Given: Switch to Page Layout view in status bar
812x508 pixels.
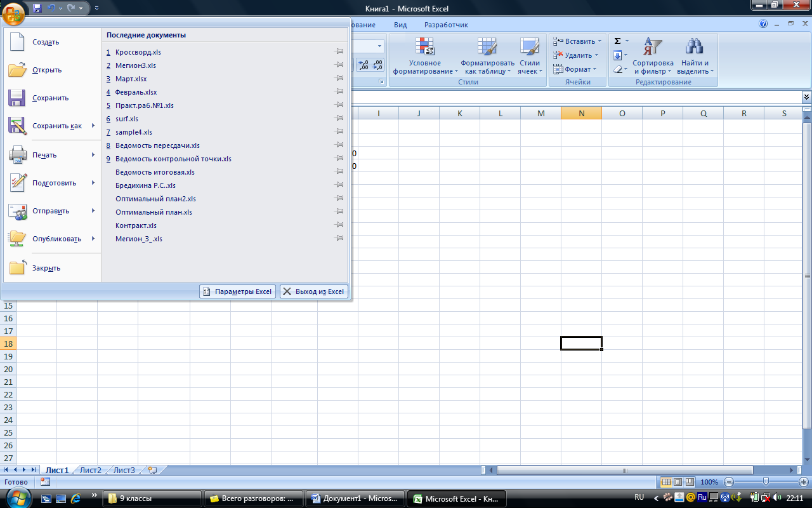Looking at the screenshot, I should pyautogui.click(x=678, y=482).
